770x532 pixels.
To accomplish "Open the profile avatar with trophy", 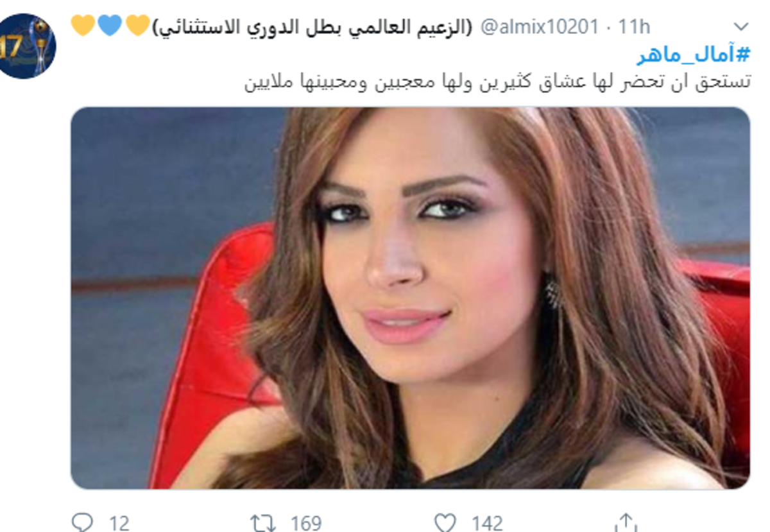I will 26,46.
